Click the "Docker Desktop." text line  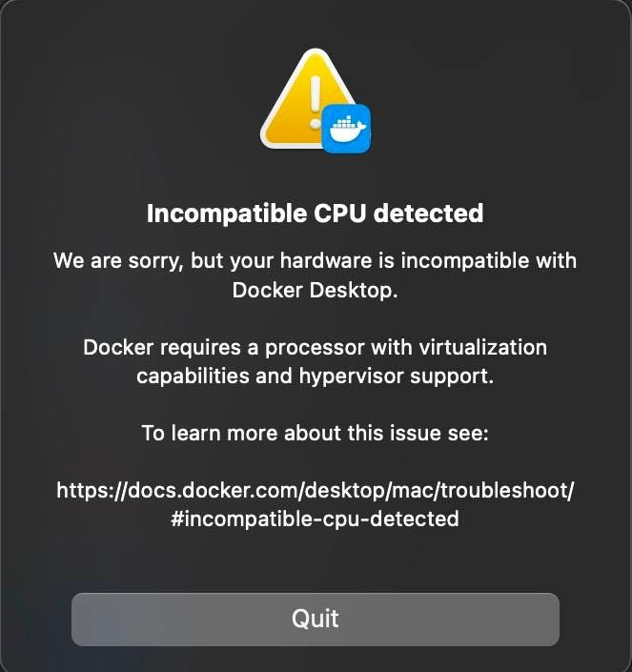tap(316, 290)
